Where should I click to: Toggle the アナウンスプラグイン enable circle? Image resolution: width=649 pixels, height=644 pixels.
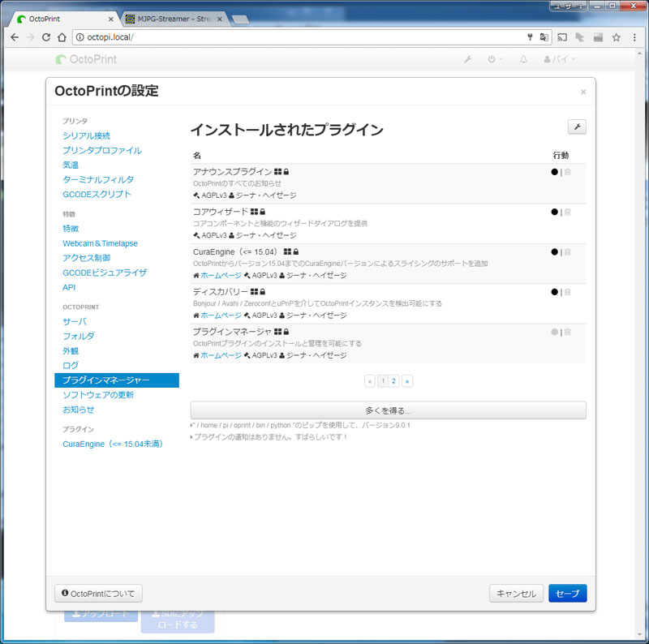[x=555, y=172]
